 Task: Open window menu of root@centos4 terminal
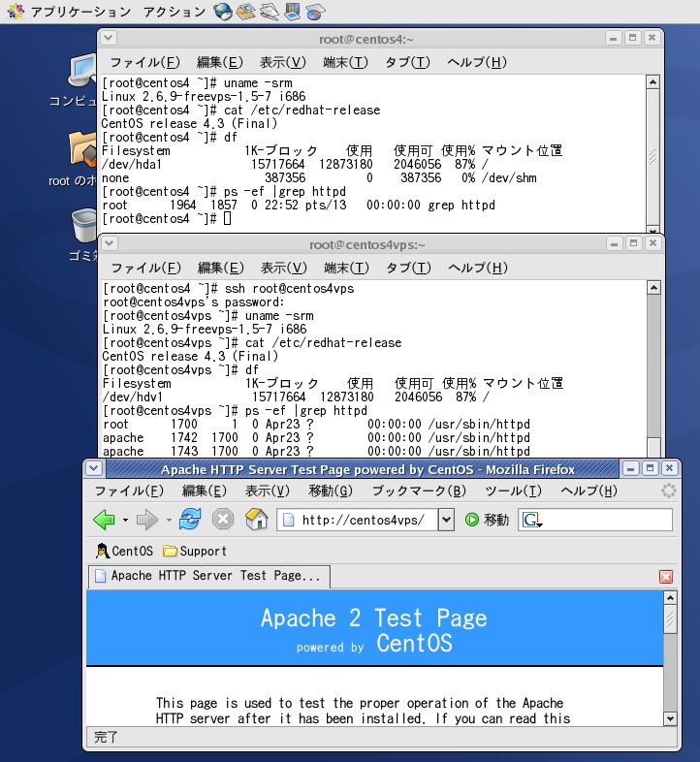coord(109,38)
